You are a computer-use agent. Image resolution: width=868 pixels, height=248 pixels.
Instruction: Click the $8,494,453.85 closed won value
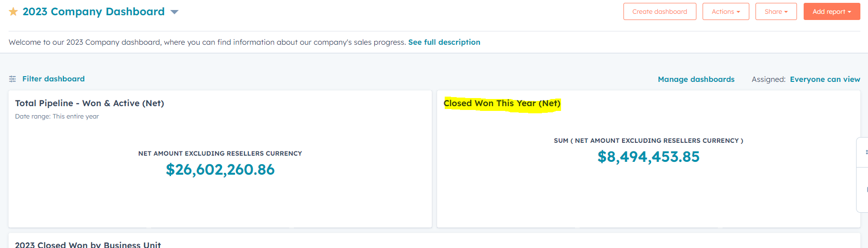pos(648,157)
